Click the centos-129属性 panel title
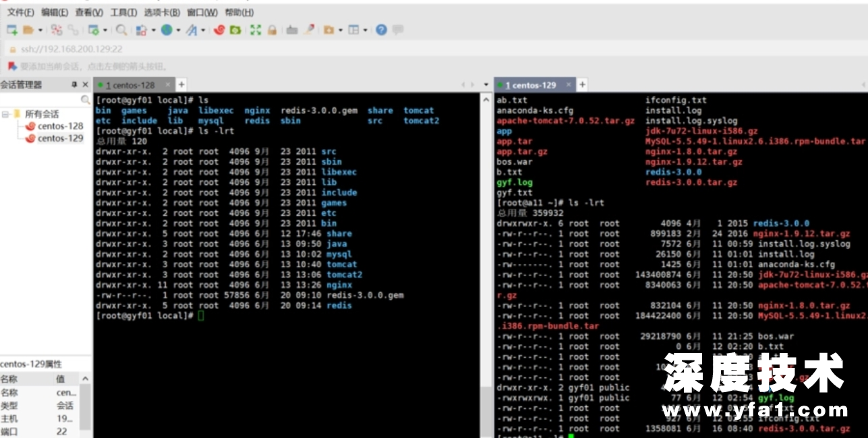This screenshot has width=868, height=438. pyautogui.click(x=31, y=364)
